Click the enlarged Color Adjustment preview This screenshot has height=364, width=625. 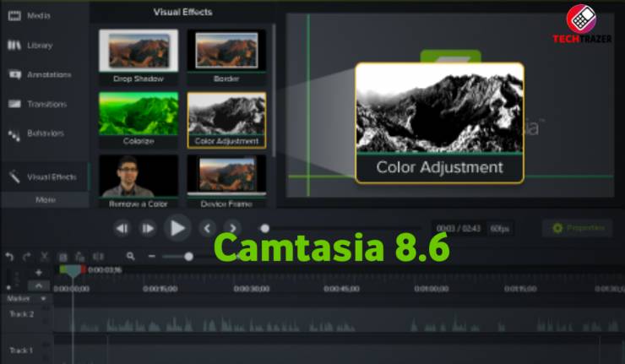[440, 122]
